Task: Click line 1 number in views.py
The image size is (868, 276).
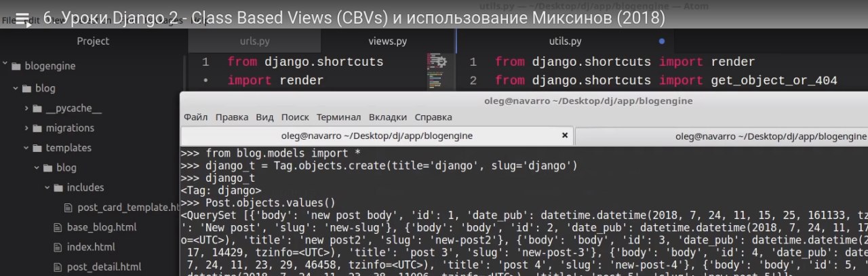Action: 205,62
